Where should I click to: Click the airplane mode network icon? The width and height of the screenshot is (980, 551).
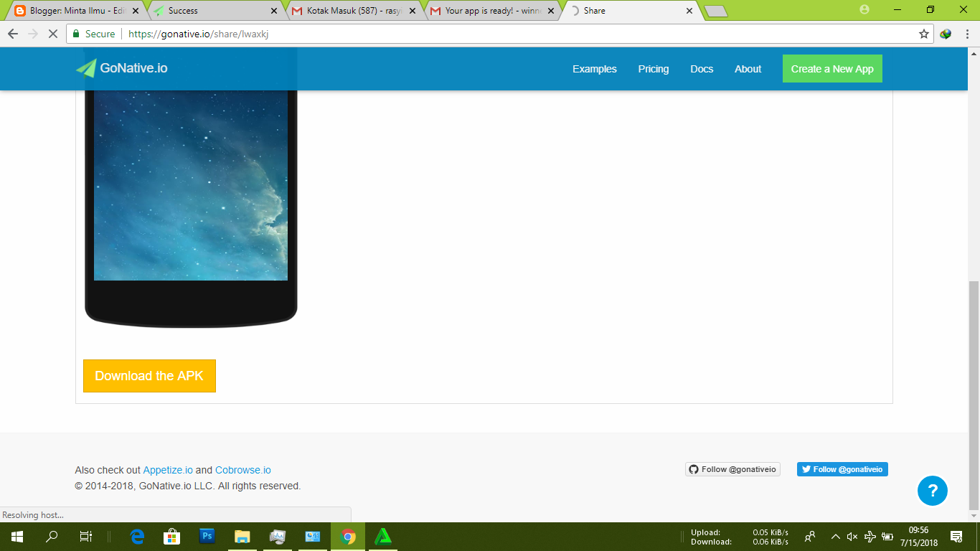pyautogui.click(x=870, y=537)
